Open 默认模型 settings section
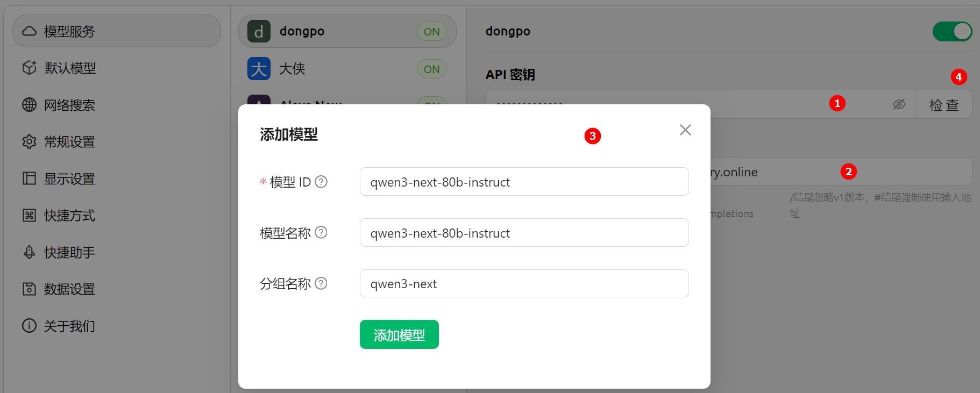Image resolution: width=980 pixels, height=393 pixels. click(x=70, y=68)
